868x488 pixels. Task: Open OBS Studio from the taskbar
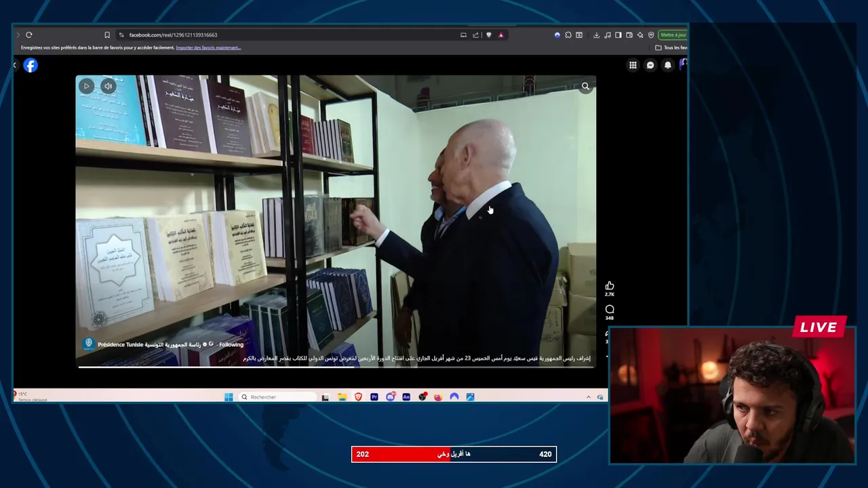tap(422, 397)
